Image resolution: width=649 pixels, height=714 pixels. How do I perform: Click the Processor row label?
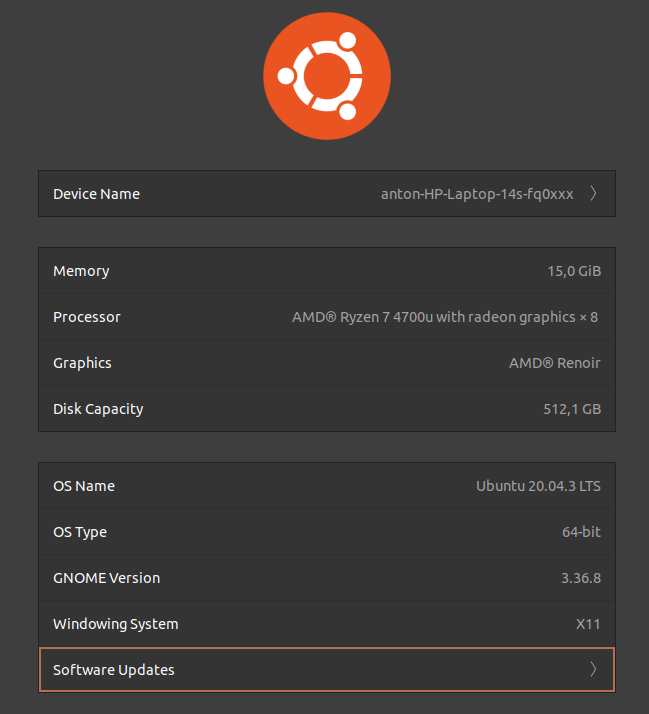tap(87, 317)
